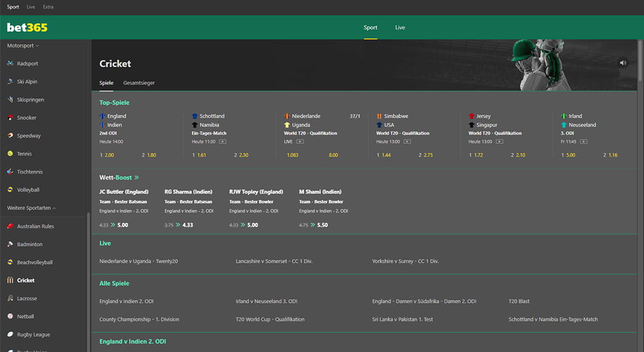Image resolution: width=644 pixels, height=352 pixels.
Task: Select the Cricket wickets icon
Action: coord(10,280)
